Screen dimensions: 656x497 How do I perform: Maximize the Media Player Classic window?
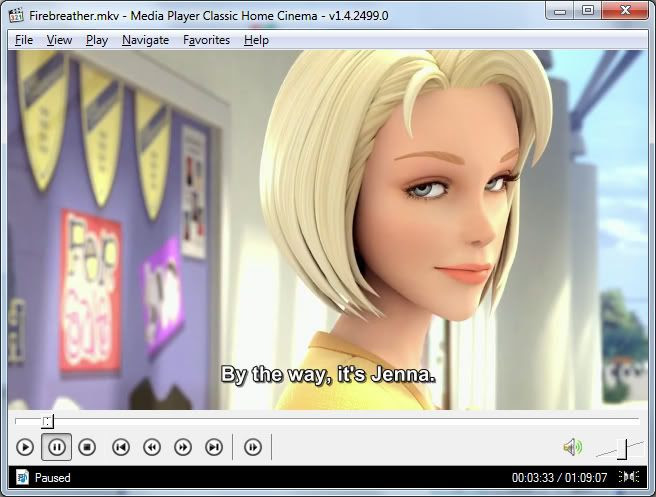588,11
